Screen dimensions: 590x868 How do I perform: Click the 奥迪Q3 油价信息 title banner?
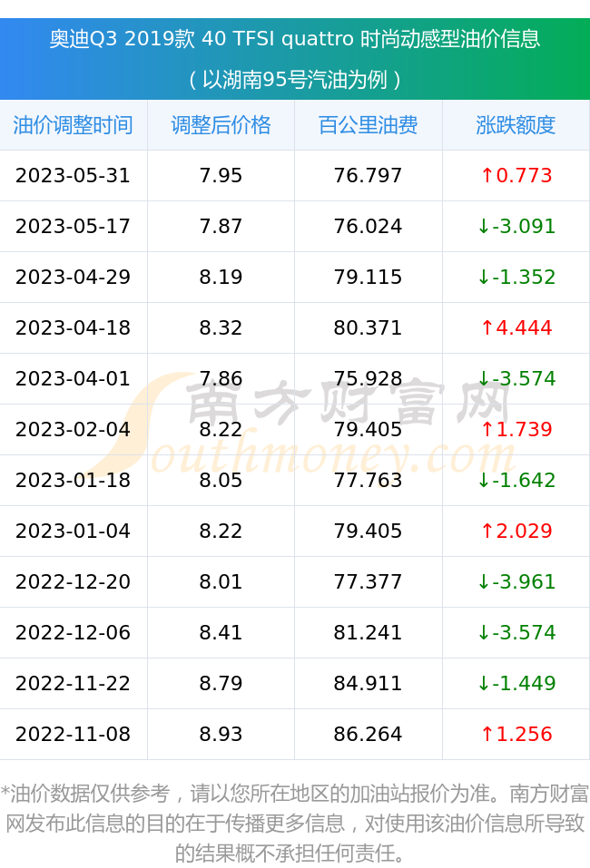pyautogui.click(x=295, y=59)
